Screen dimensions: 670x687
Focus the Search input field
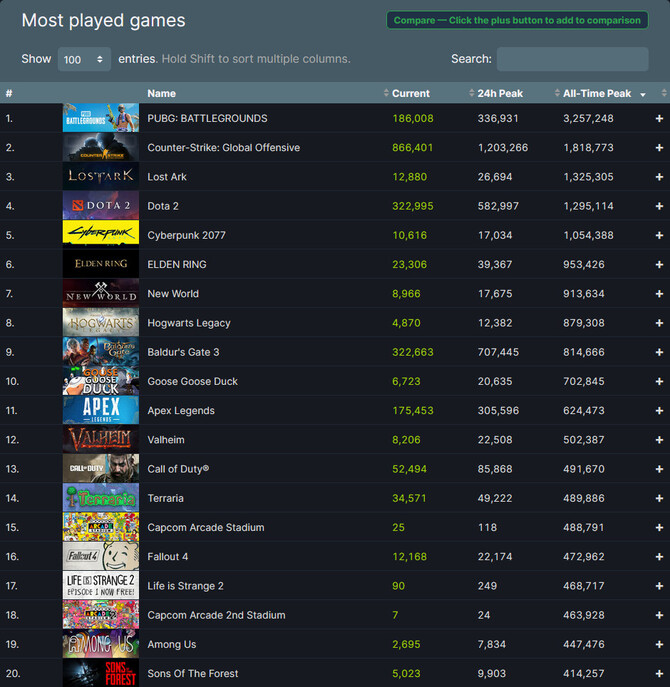click(x=572, y=59)
